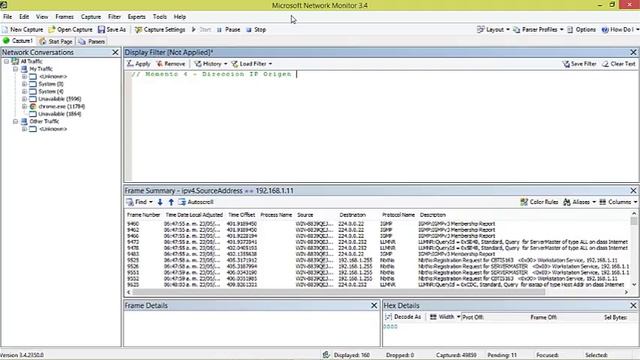This screenshot has height=360, width=640.
Task: Pause the running capture
Action: pyautogui.click(x=229, y=29)
